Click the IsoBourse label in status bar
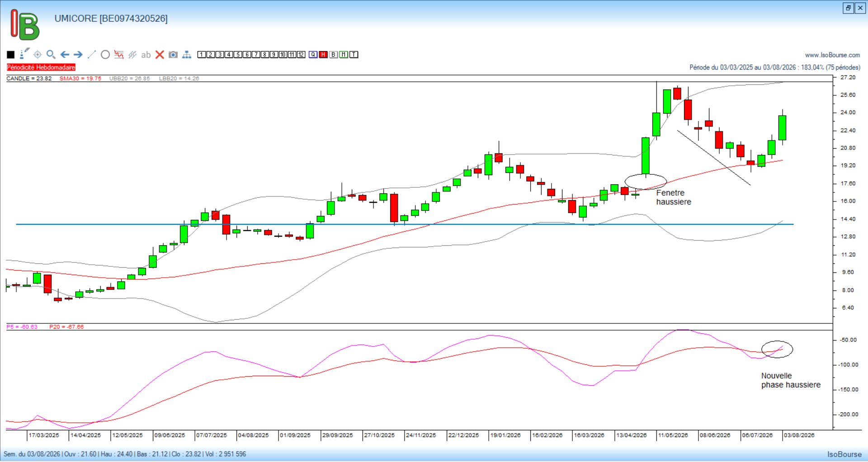868x462 pixels. [x=844, y=454]
